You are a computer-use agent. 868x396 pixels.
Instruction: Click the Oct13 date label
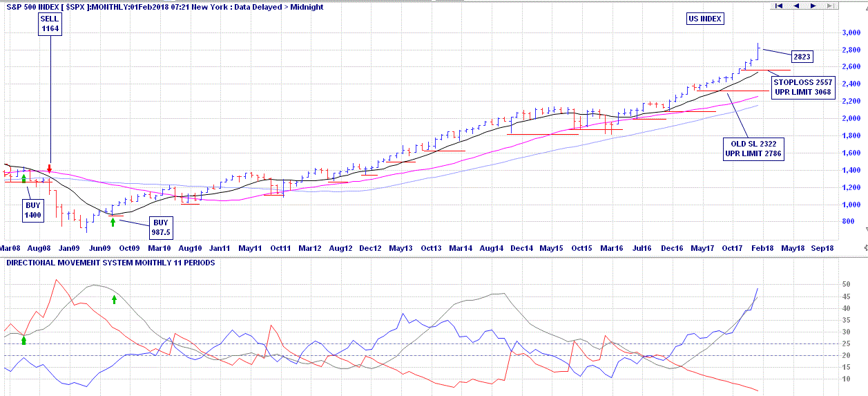[431, 247]
